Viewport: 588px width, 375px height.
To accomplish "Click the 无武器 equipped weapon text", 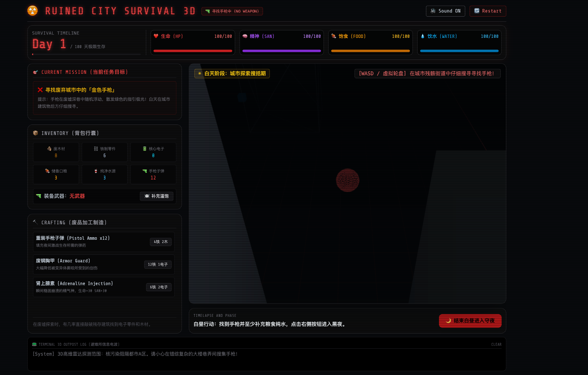I will (x=77, y=196).
